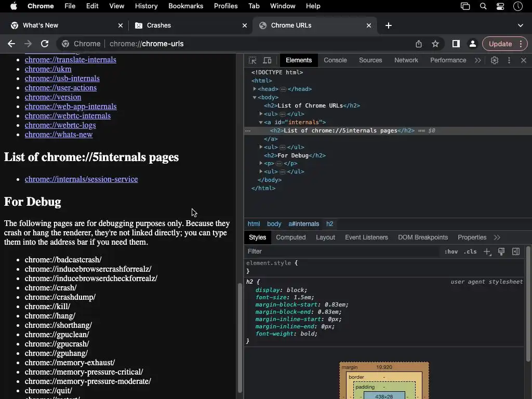
Task: Go back using the browser back arrow
Action: (11, 44)
